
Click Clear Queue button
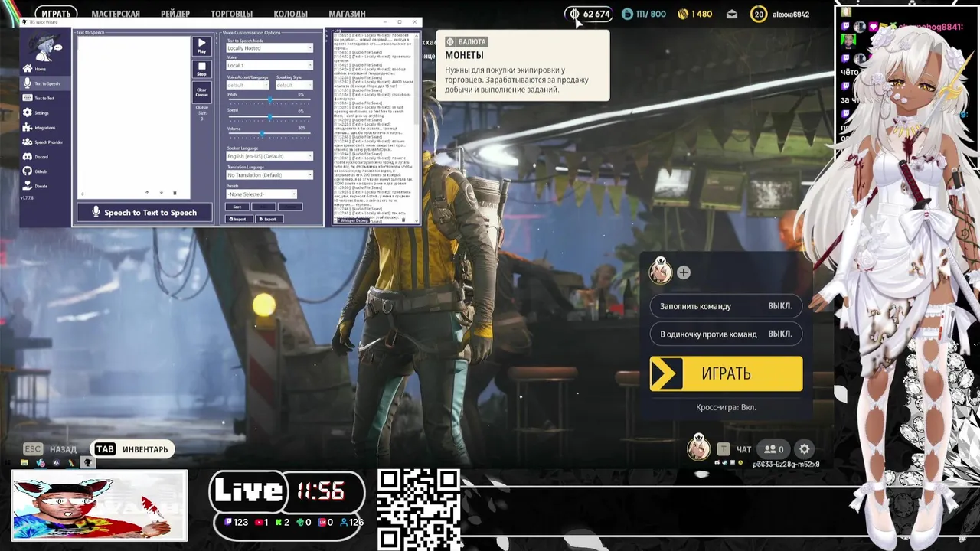tap(201, 92)
